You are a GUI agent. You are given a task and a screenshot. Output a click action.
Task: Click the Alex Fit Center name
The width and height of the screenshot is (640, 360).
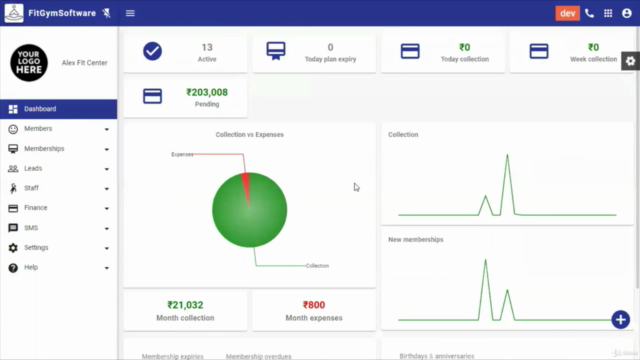click(x=84, y=63)
